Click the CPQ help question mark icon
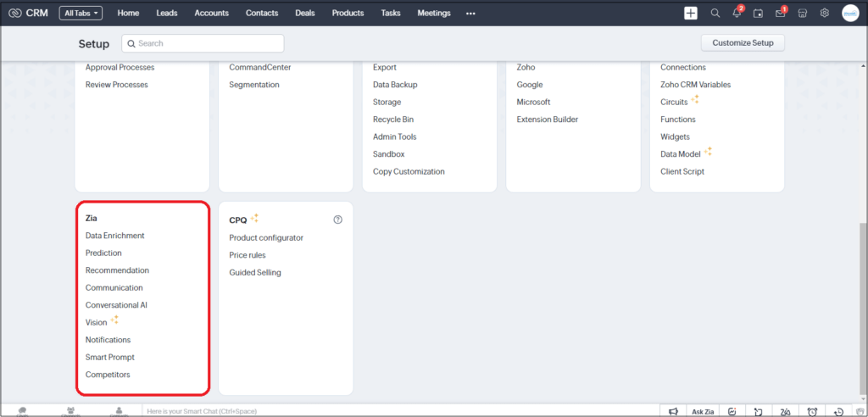The image size is (868, 417). [337, 220]
